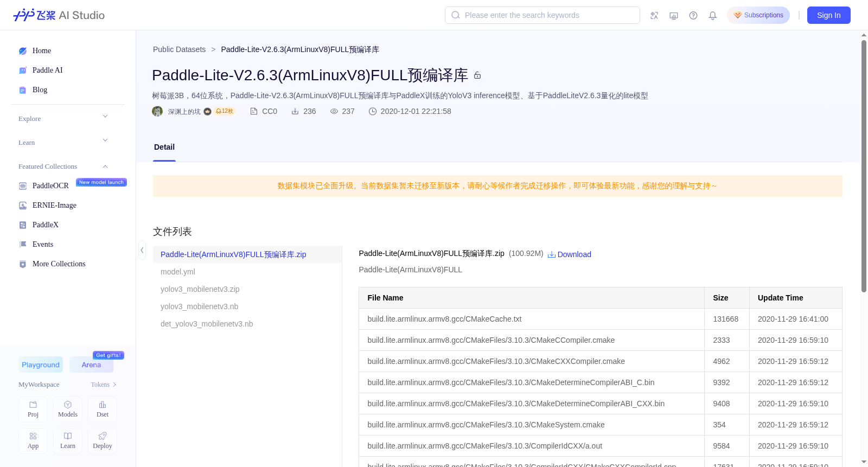
Task: Click the page vertical scrollbar thumb
Action: (864, 166)
